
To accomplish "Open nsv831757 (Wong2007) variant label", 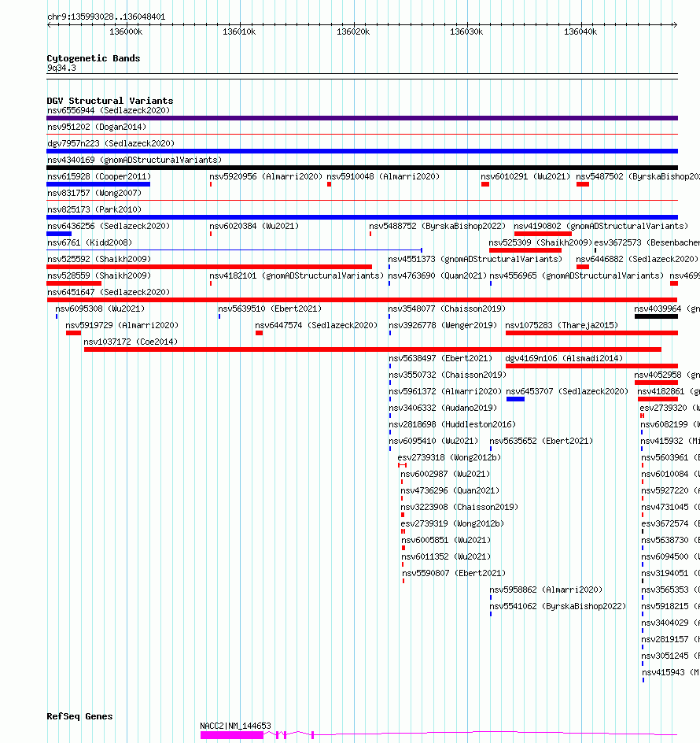I will point(94,194).
